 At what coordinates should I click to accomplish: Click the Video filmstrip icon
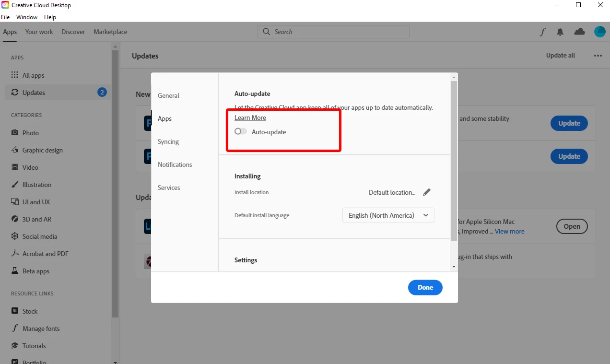tap(15, 167)
